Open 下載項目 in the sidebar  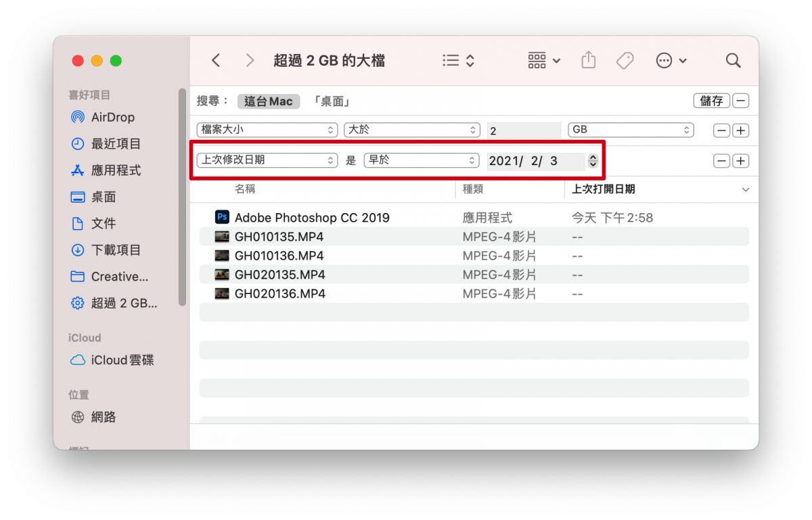pyautogui.click(x=106, y=250)
